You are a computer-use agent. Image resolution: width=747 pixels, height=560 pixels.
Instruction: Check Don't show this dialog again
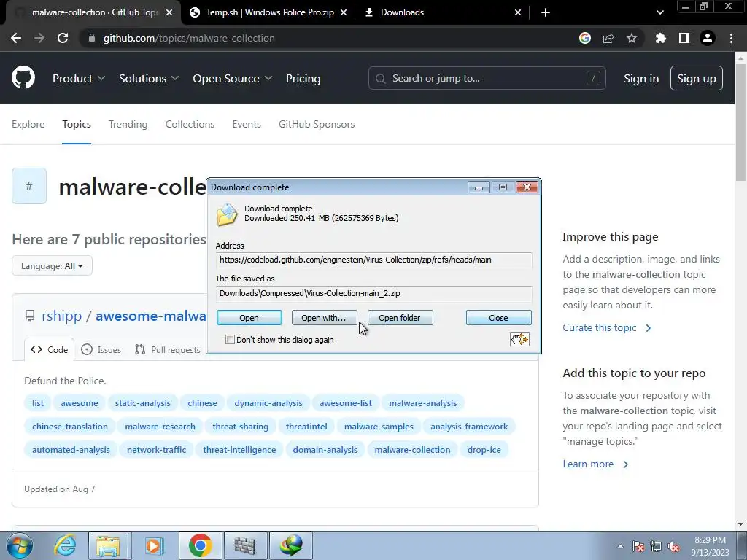(x=230, y=340)
